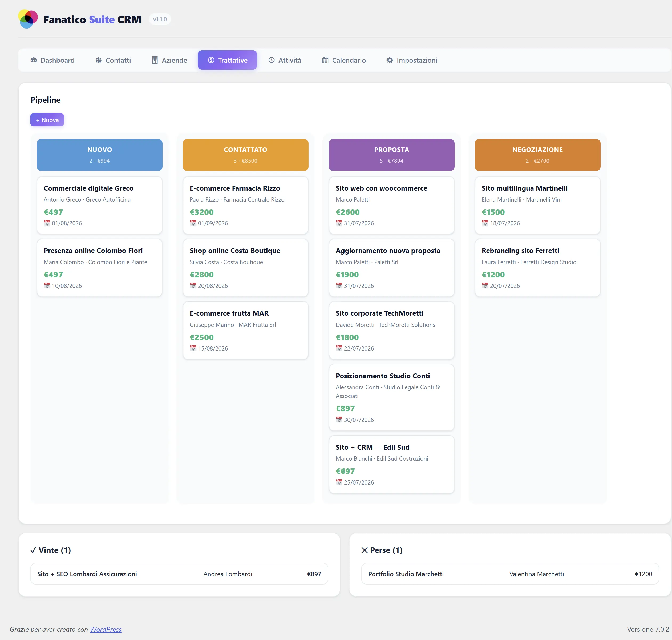Click the €1500 amount on Martinelli card
The width and height of the screenshot is (672, 640).
click(x=493, y=212)
